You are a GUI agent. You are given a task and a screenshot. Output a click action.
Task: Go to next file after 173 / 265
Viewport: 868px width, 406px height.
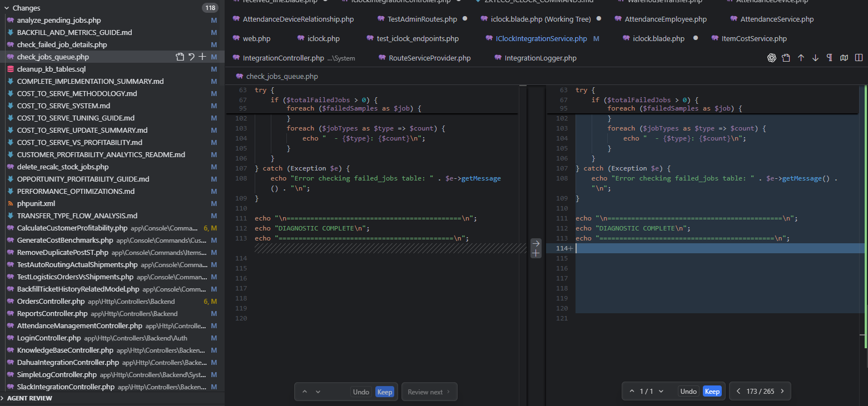point(782,392)
